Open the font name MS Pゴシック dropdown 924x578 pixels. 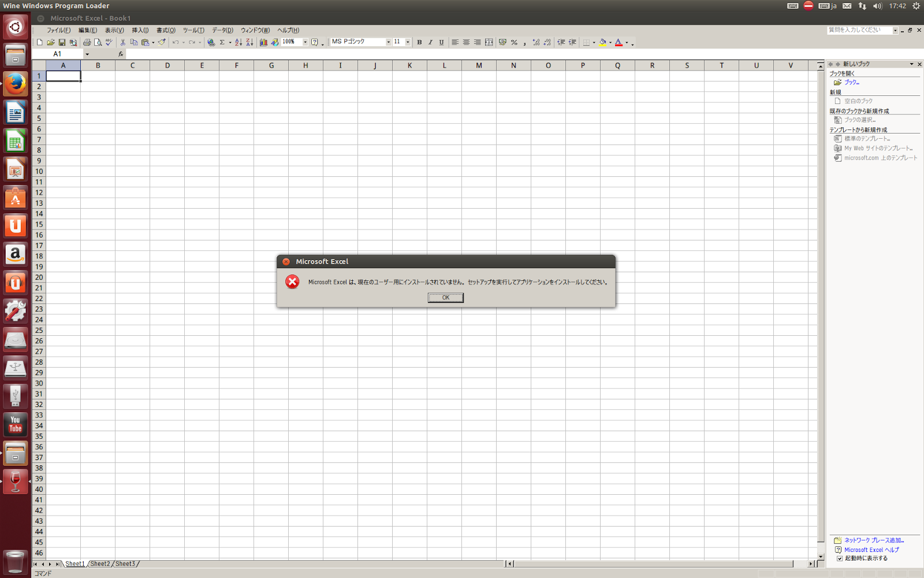pos(388,42)
